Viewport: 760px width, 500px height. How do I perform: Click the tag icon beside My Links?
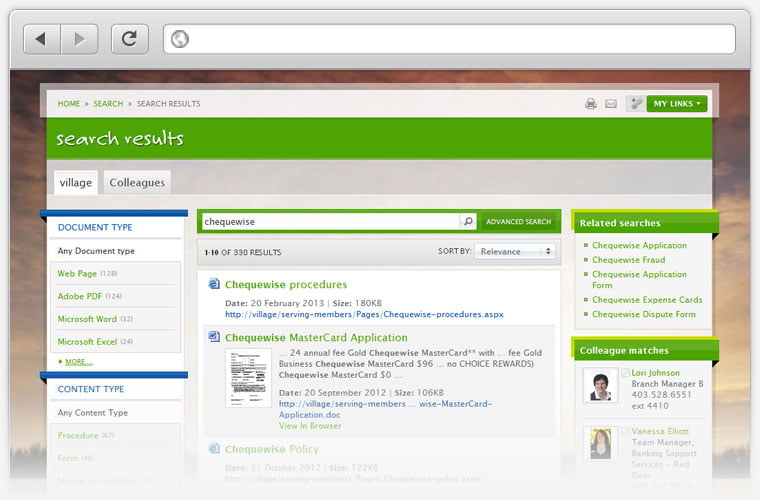pyautogui.click(x=635, y=103)
